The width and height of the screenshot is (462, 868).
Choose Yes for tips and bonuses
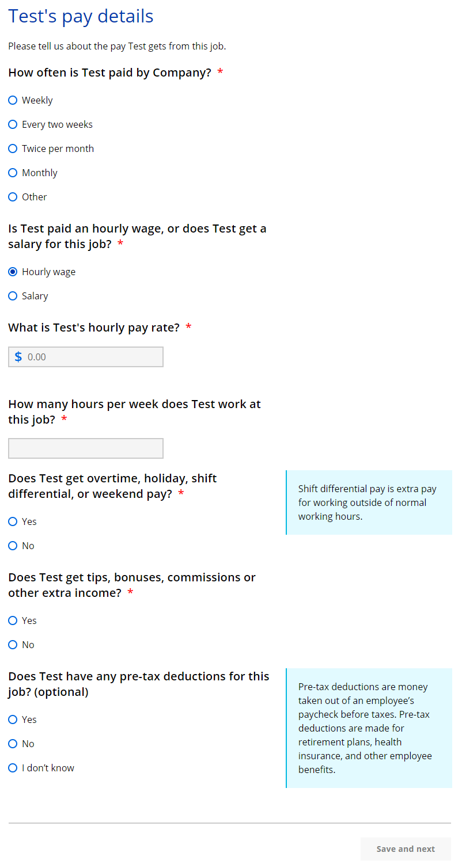[x=13, y=621]
